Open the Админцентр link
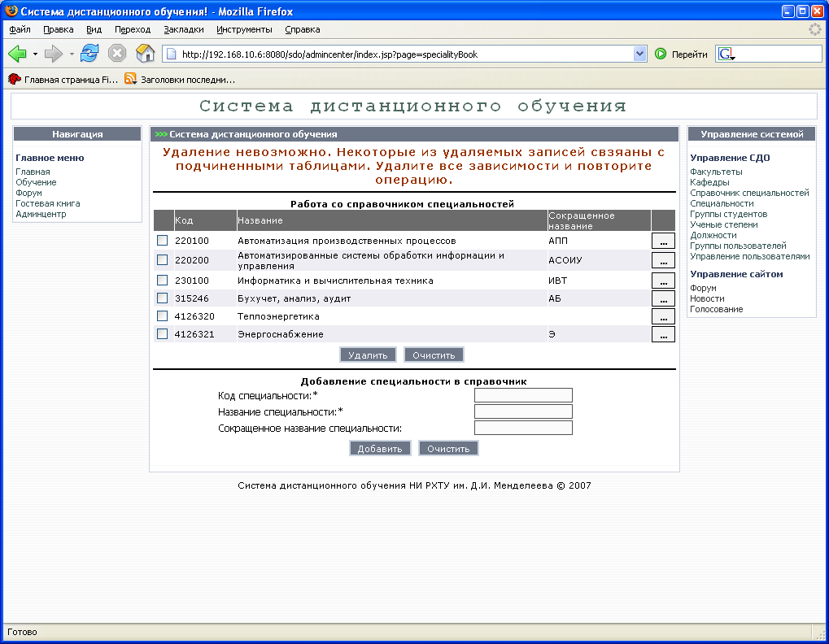The width and height of the screenshot is (829, 644). (41, 214)
